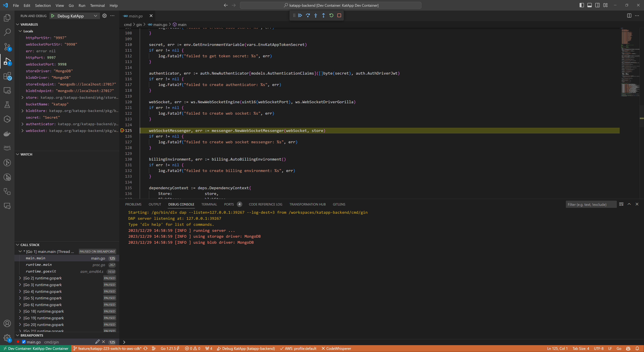Click Go 1.21.5 version status item
The width and height of the screenshot is (644, 352).
point(170,348)
